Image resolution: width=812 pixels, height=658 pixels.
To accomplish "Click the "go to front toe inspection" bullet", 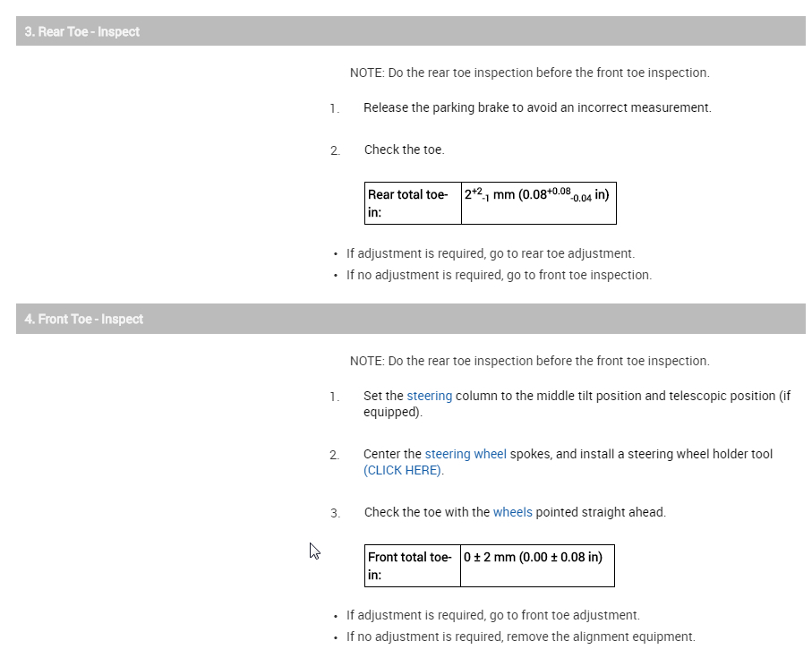I will pos(499,275).
